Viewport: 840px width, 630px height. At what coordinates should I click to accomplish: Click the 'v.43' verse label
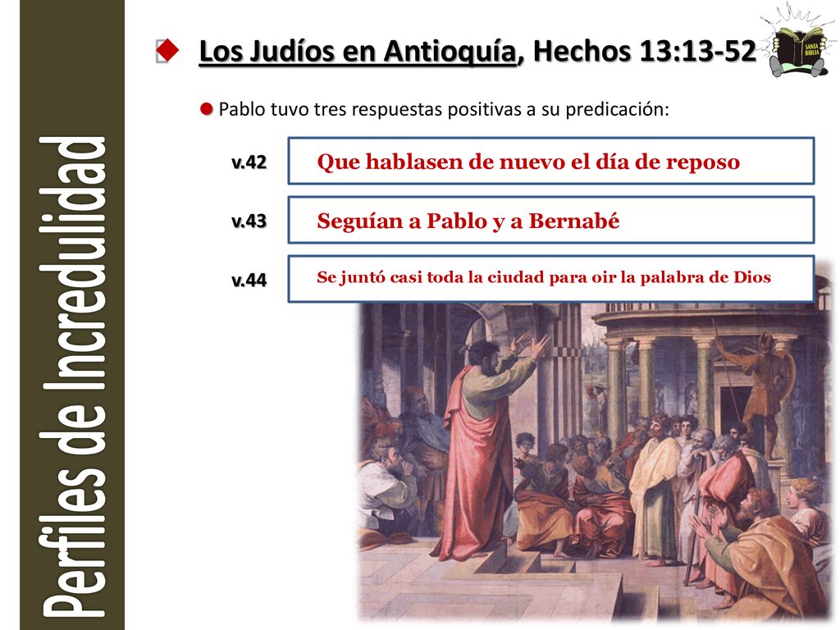(x=249, y=221)
